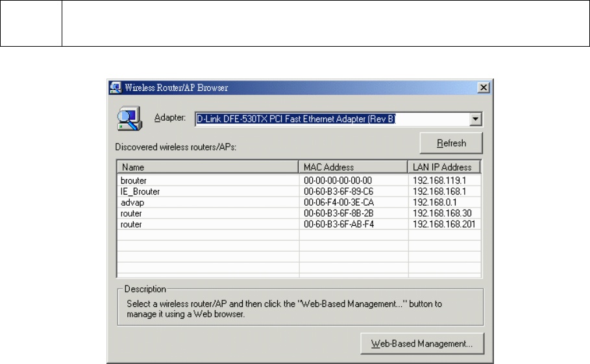Pick the 192.168.168.1 LAN IP cell

438,191
